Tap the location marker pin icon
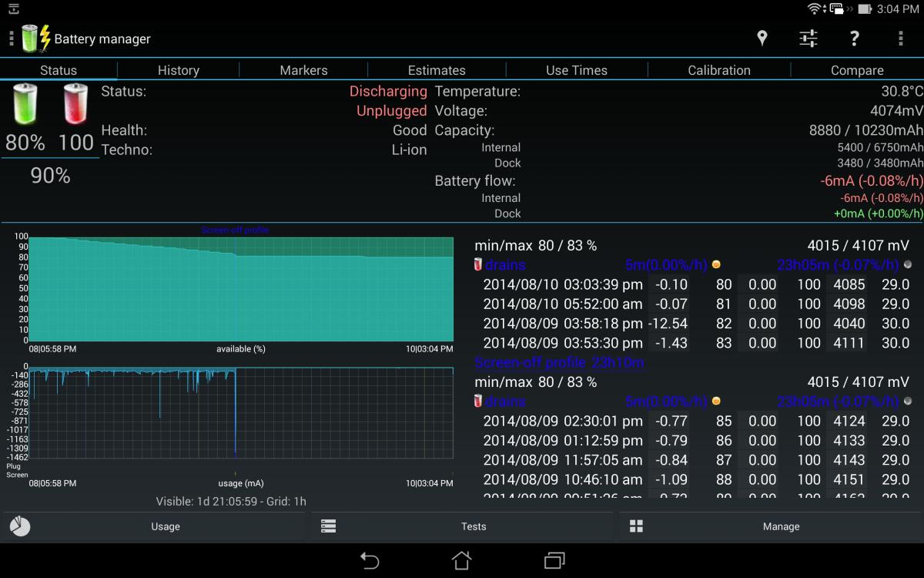This screenshot has width=924, height=578. pos(762,39)
